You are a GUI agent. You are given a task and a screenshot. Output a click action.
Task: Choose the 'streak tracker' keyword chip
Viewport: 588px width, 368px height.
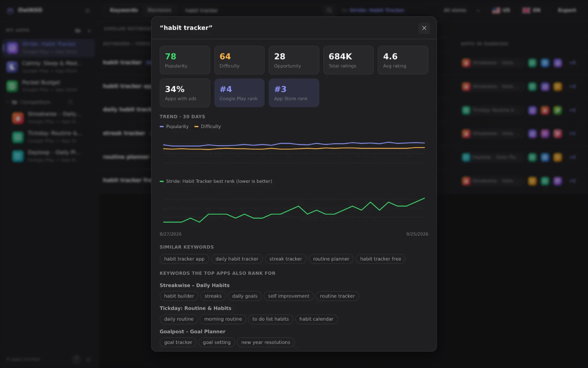pyautogui.click(x=285, y=259)
